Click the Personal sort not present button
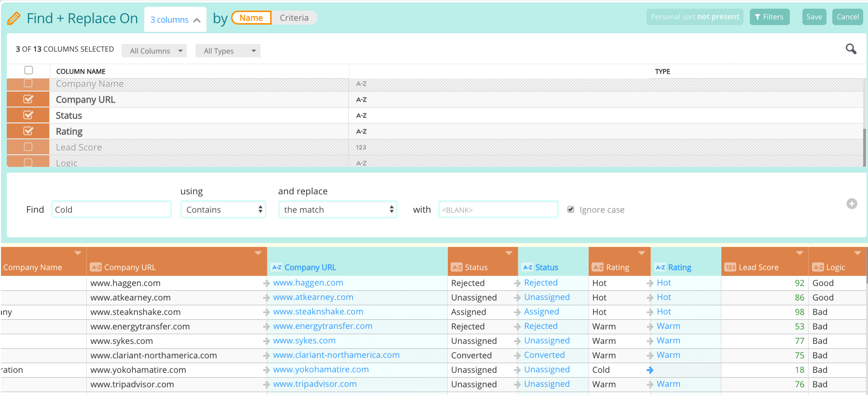 click(x=695, y=17)
